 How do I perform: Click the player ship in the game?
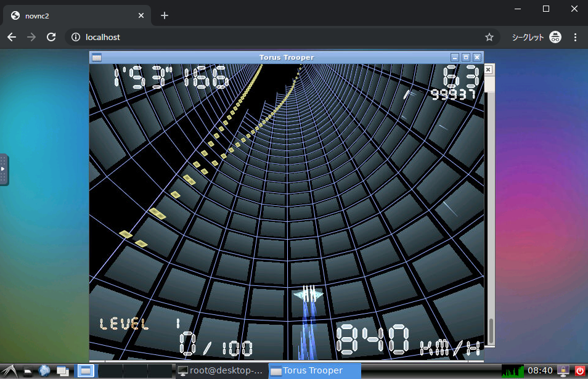tap(309, 295)
